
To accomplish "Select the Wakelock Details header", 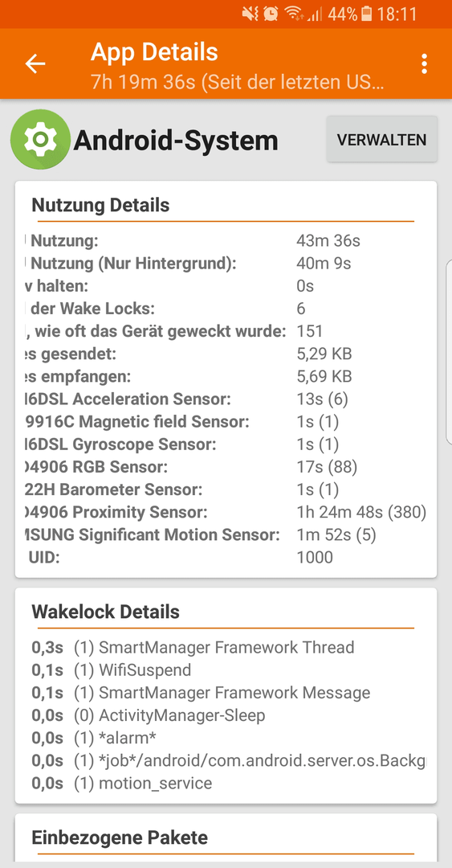I will click(106, 612).
